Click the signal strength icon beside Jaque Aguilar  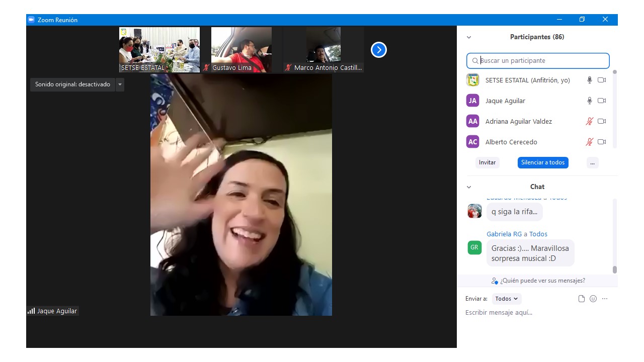pos(31,311)
